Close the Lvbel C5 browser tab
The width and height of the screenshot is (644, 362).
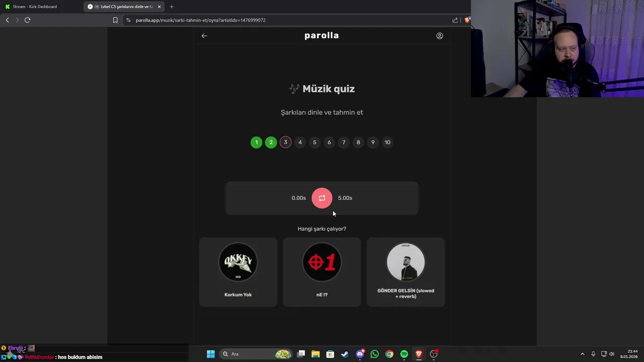(159, 7)
